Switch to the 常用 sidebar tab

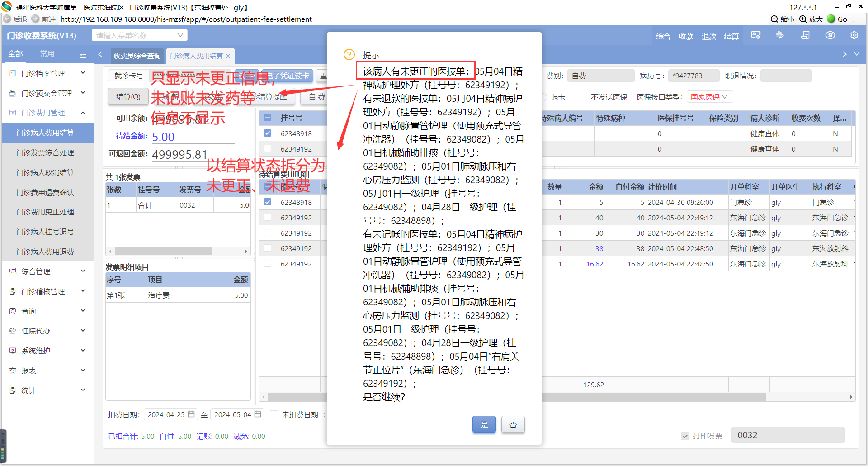coord(47,54)
